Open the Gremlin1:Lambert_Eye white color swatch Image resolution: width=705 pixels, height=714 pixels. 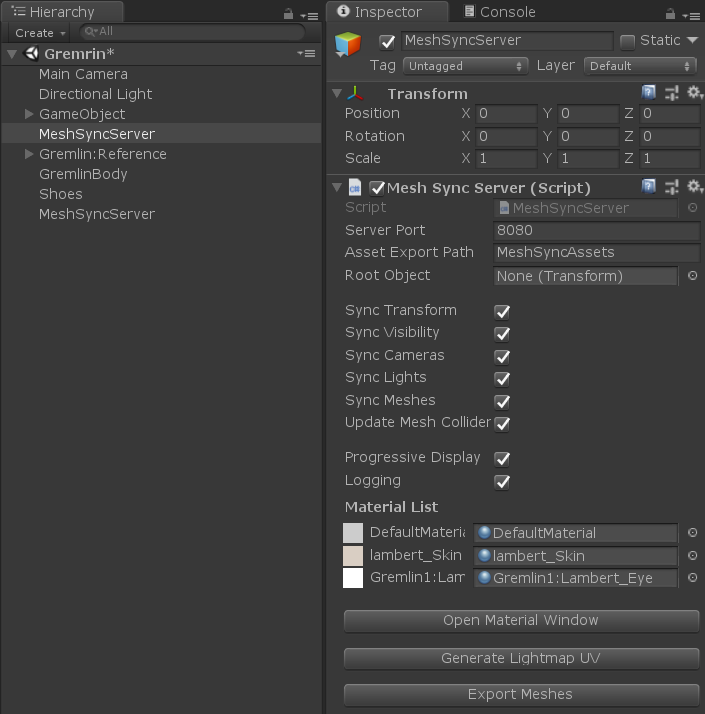(x=353, y=578)
